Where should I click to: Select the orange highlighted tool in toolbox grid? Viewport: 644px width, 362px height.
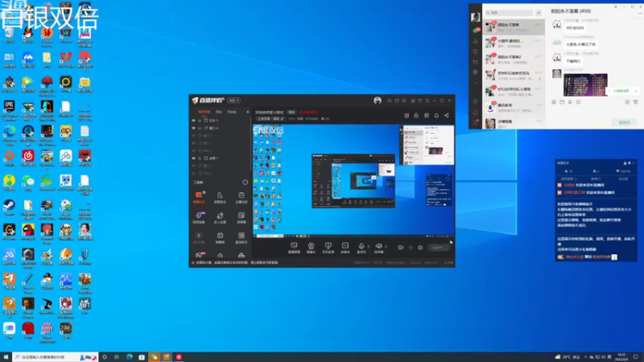coord(199,196)
